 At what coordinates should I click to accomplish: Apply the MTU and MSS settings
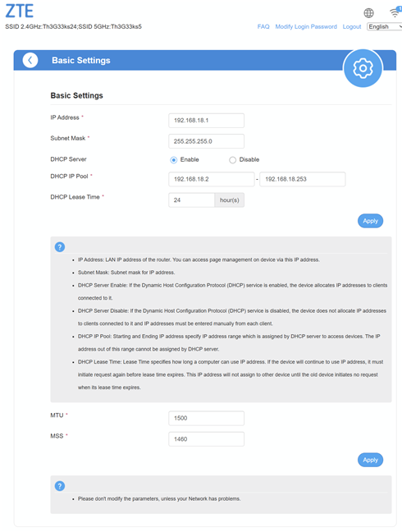tap(370, 460)
